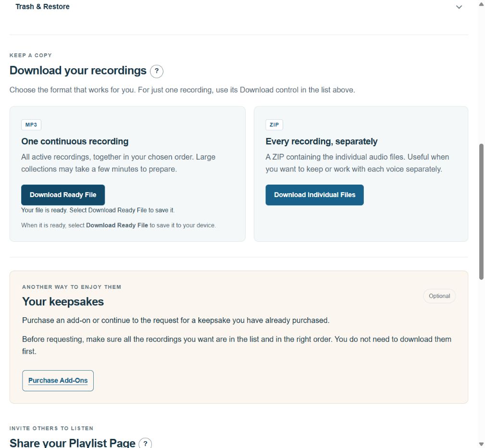Click the Share your Playlist Page heading
Viewport: 485px width, 448px height.
click(x=73, y=443)
